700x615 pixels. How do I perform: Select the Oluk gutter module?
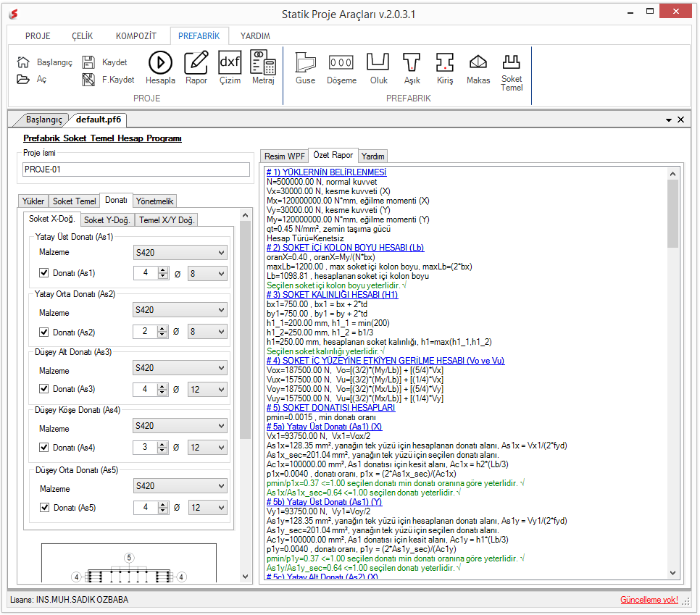(378, 67)
